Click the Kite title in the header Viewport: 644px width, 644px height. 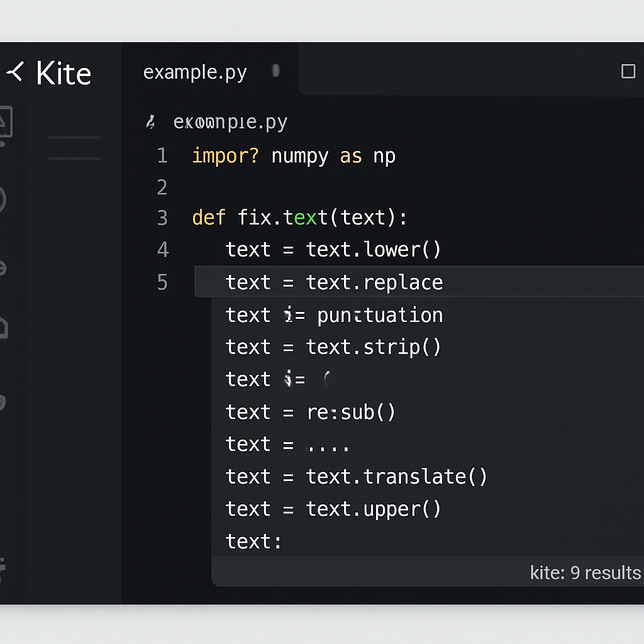64,74
